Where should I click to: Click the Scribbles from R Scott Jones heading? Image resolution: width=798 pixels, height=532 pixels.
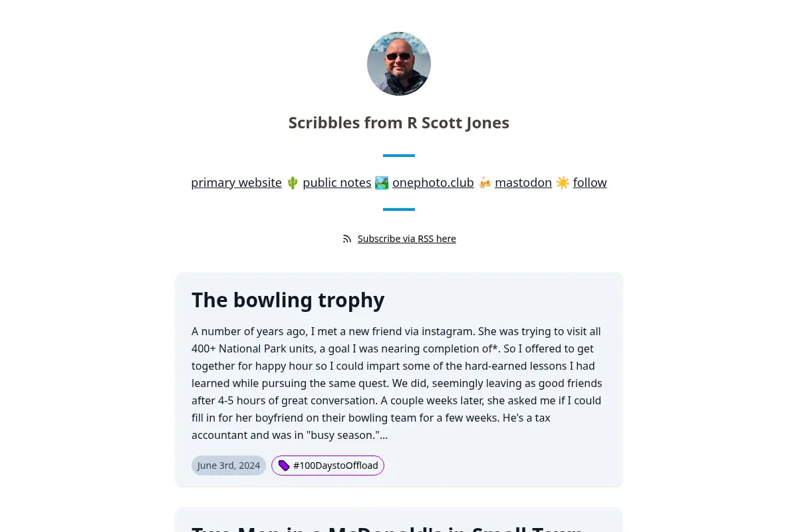tap(399, 123)
